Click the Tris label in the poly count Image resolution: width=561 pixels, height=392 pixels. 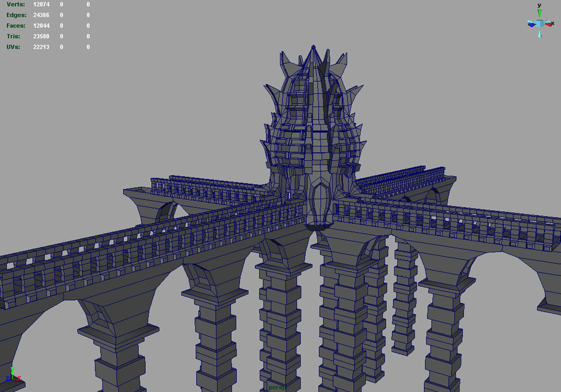(14, 37)
